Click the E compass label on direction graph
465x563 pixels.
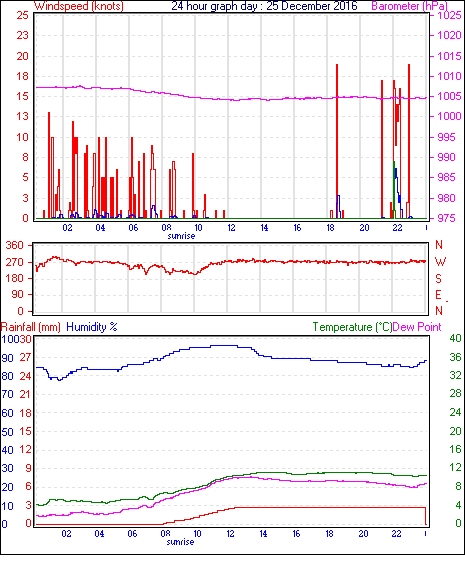click(438, 295)
